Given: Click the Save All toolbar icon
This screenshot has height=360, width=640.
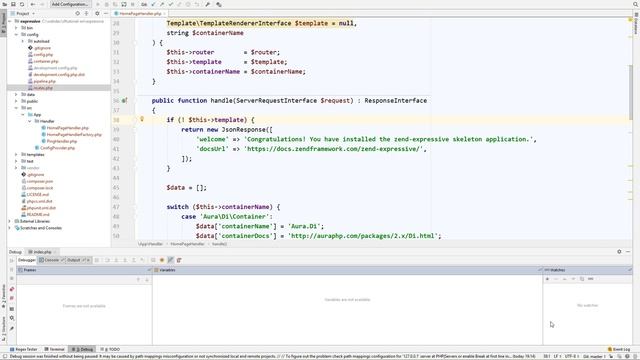Looking at the screenshot, I should coord(13,4).
